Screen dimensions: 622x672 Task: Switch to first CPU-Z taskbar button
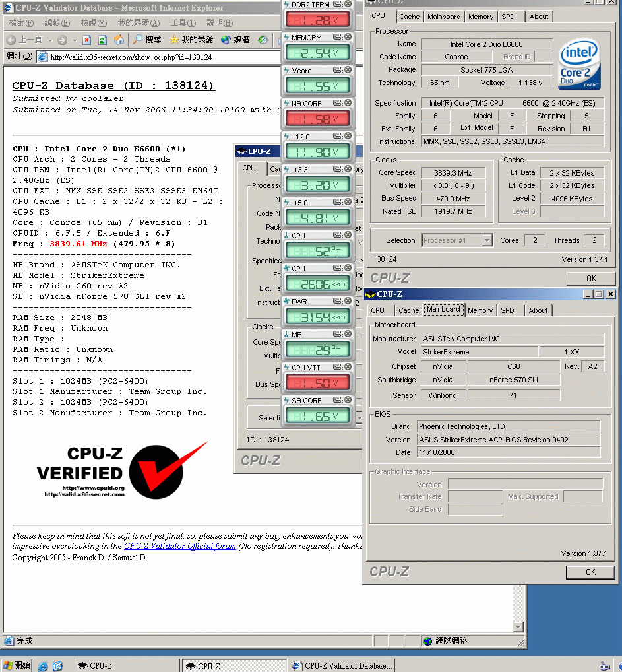(x=126, y=666)
